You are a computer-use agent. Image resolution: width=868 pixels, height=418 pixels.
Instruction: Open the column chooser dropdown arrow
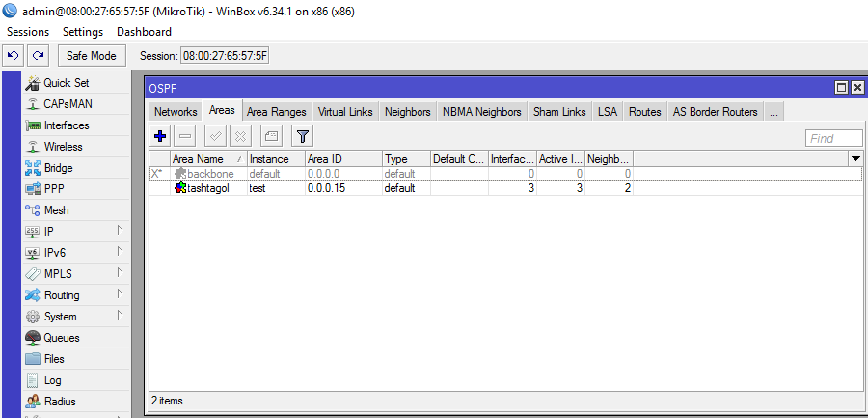[x=855, y=159]
